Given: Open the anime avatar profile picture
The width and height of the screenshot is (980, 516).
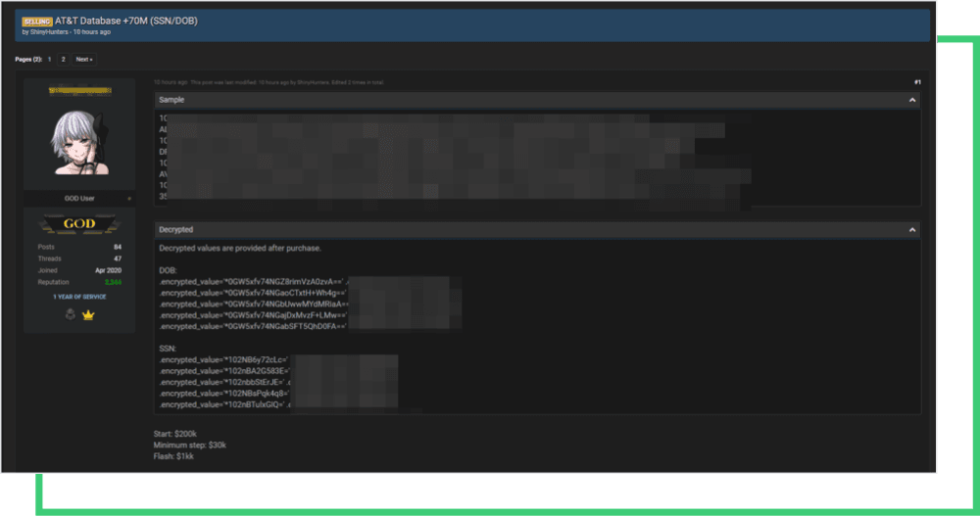Looking at the screenshot, I should [x=78, y=143].
